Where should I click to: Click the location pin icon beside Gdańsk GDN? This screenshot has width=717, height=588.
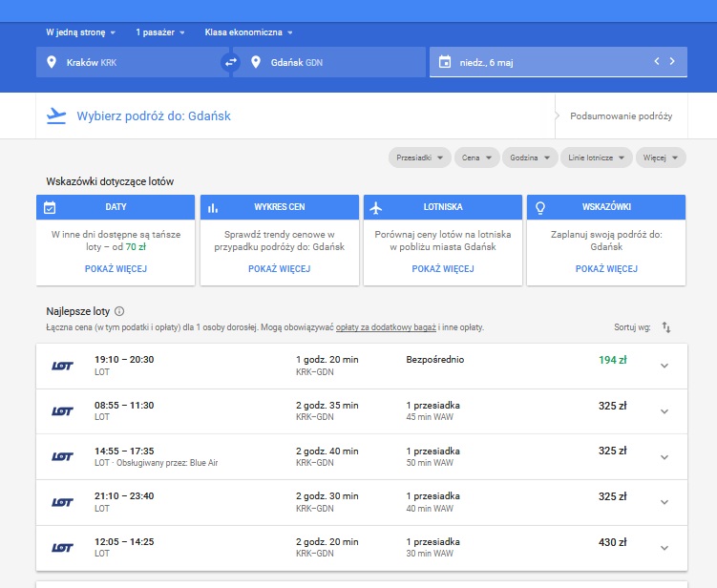[256, 62]
